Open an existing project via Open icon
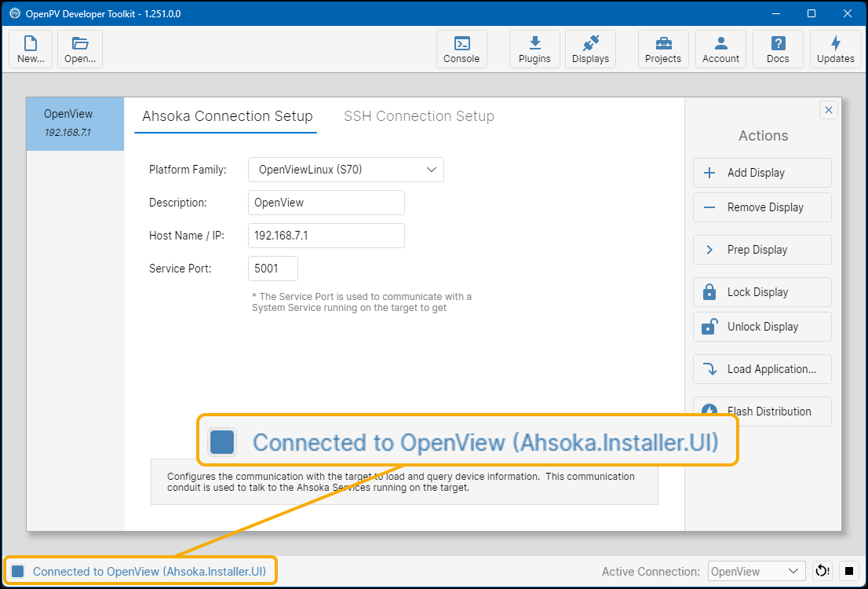The height and width of the screenshot is (589, 868). [x=80, y=49]
